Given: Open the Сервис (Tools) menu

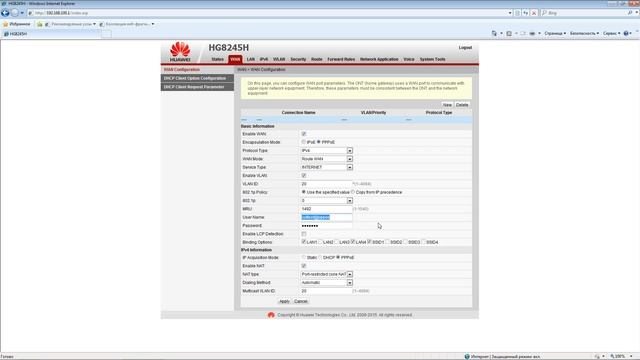Looking at the screenshot, I should pos(611,33).
